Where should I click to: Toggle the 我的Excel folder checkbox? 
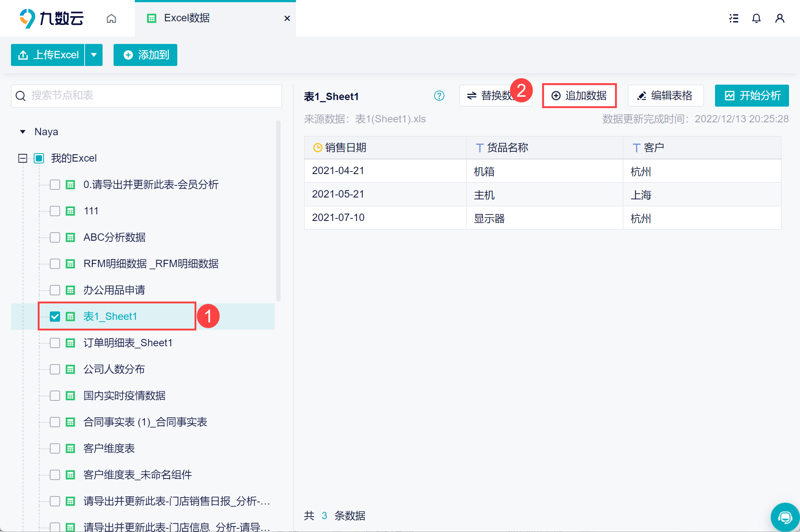[39, 158]
